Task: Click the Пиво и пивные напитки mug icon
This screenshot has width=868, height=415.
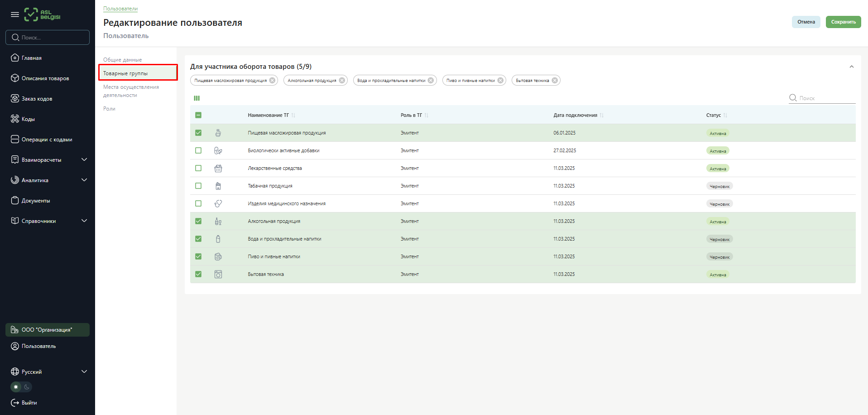Action: pos(218,256)
